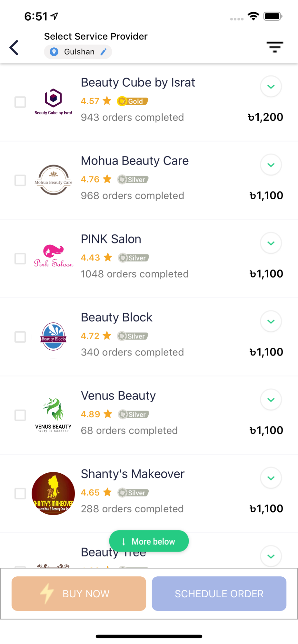The image size is (298, 644).
Task: Open the Venus Beauty provider entry
Action: pos(149,415)
